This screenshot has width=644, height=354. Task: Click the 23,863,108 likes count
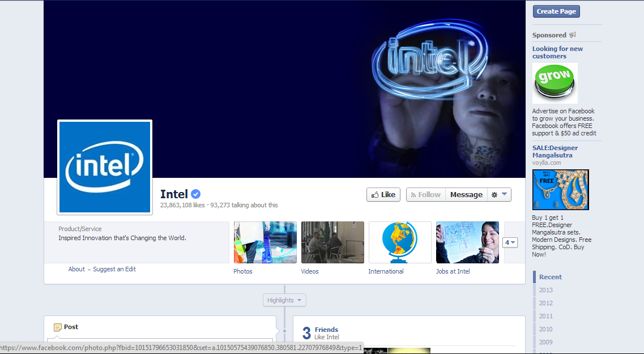pyautogui.click(x=182, y=205)
